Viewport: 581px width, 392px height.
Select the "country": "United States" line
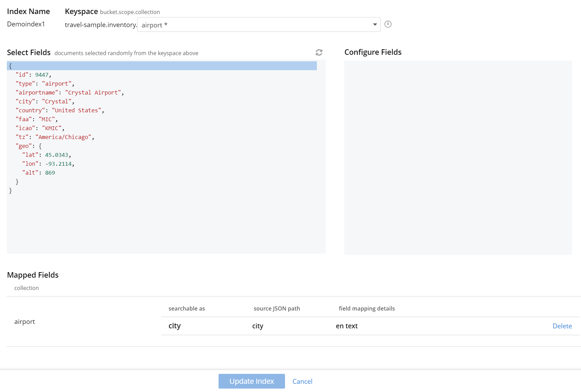(x=60, y=110)
